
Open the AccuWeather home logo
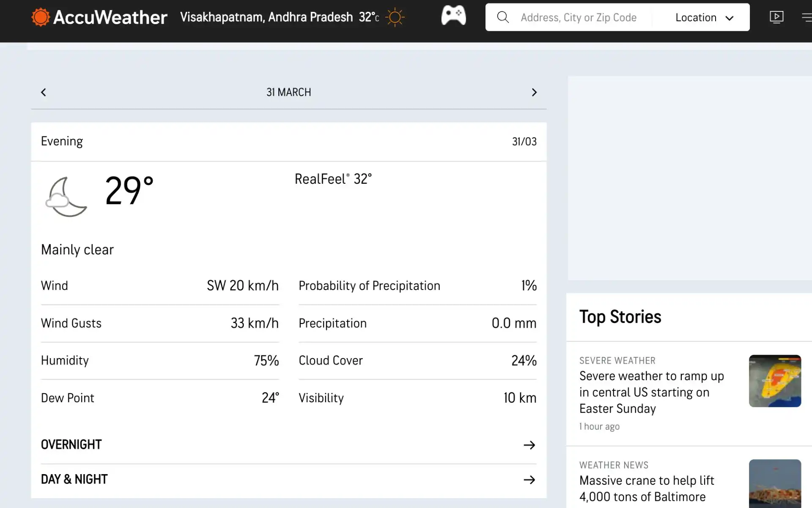(99, 17)
